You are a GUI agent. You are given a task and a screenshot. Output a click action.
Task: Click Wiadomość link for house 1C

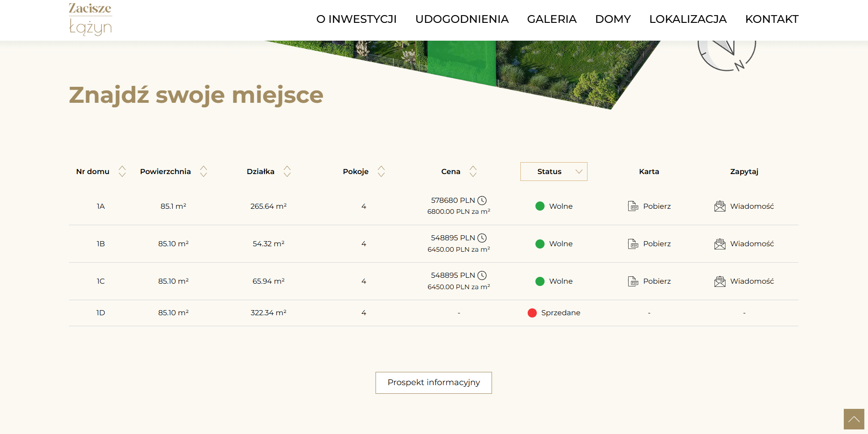752,281
